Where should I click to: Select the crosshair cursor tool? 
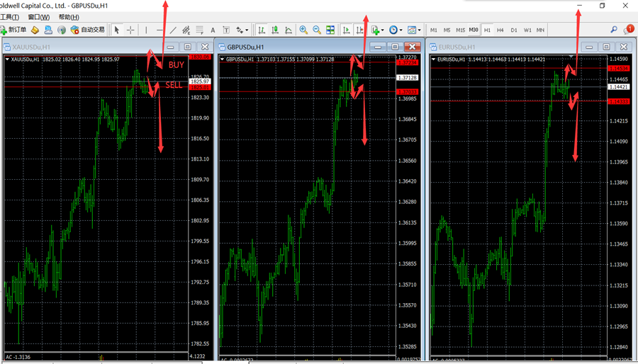[130, 30]
